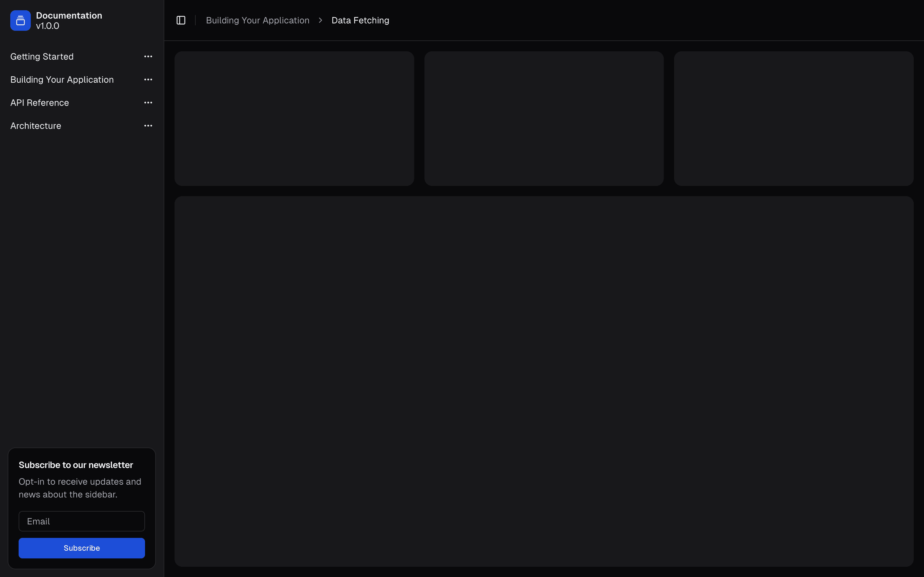924x577 pixels.
Task: Open the options menu for Architecture
Action: coord(148,126)
